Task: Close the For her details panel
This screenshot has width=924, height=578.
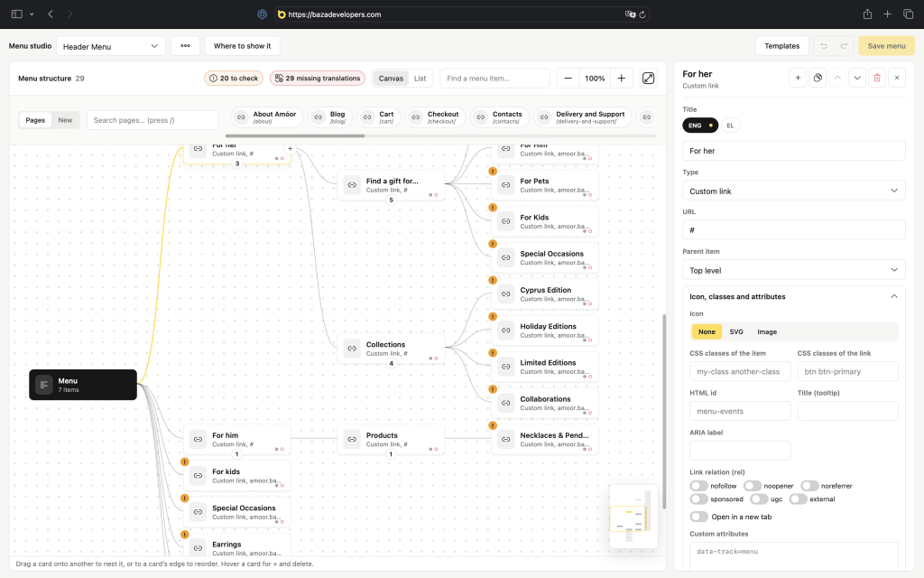Action: (x=897, y=78)
